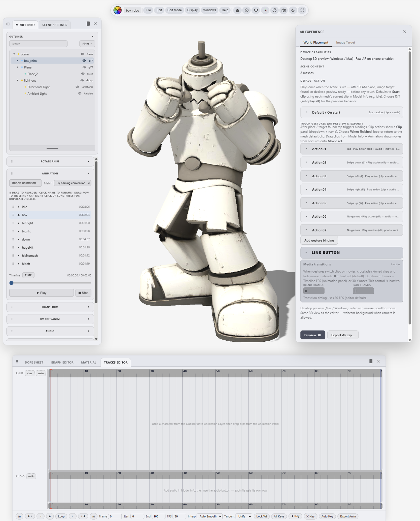Go to next keyframe in Tracks Editor

tap(83, 516)
